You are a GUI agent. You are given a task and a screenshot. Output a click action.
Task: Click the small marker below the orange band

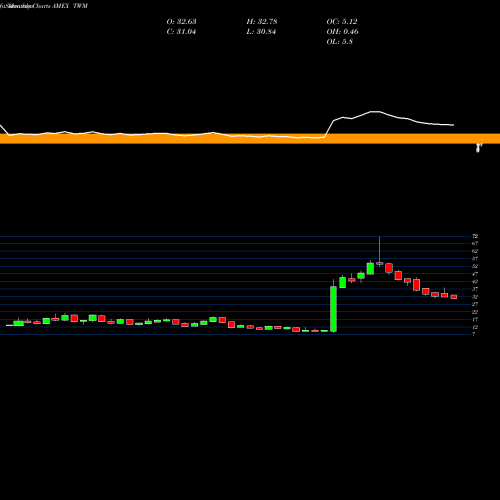pyautogui.click(x=479, y=148)
